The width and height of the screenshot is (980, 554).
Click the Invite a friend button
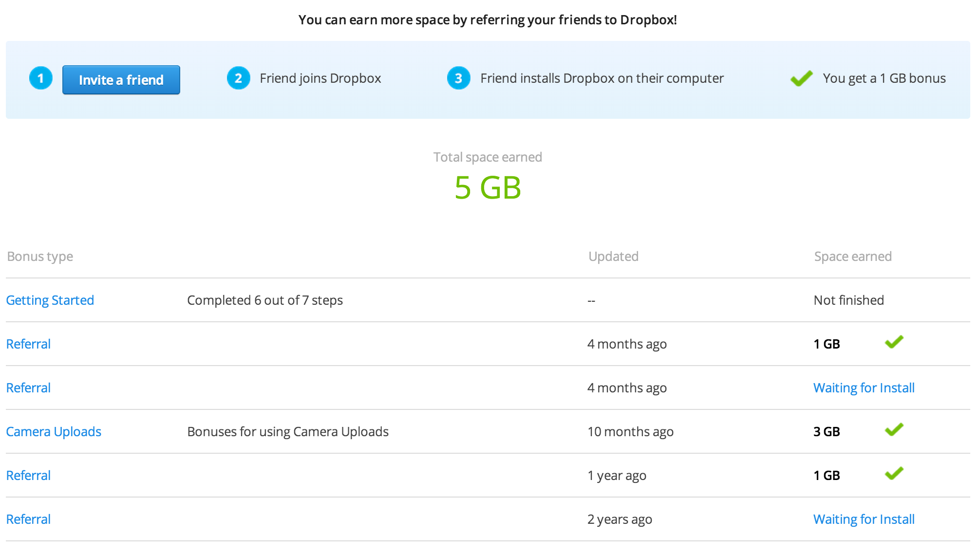tap(121, 80)
